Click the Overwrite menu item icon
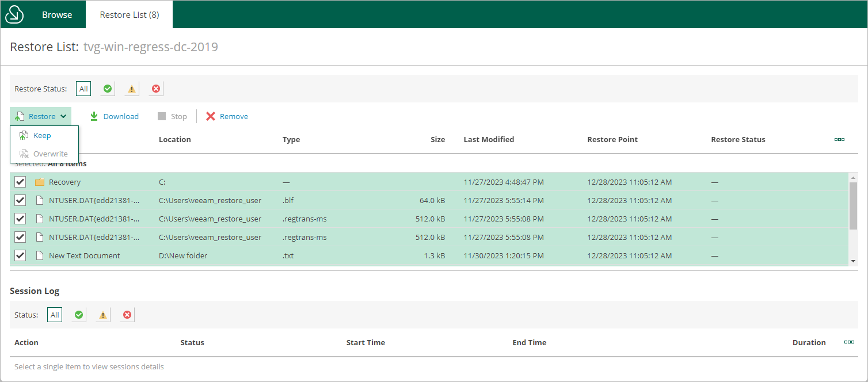 [24, 154]
